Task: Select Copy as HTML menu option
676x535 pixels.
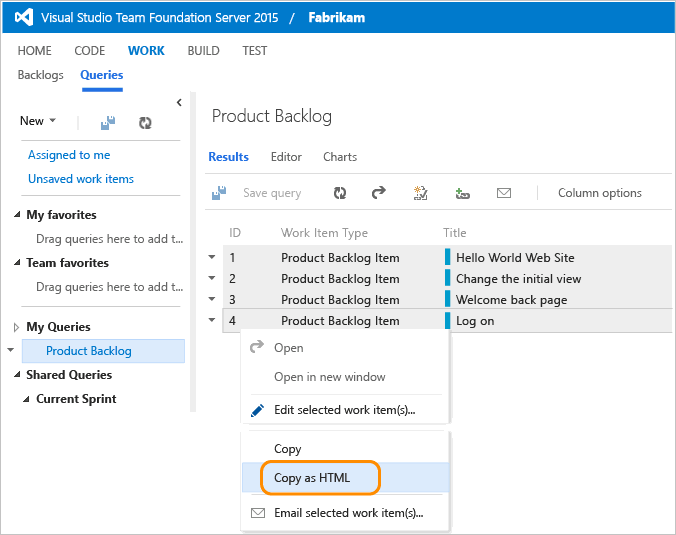Action: coord(312,478)
